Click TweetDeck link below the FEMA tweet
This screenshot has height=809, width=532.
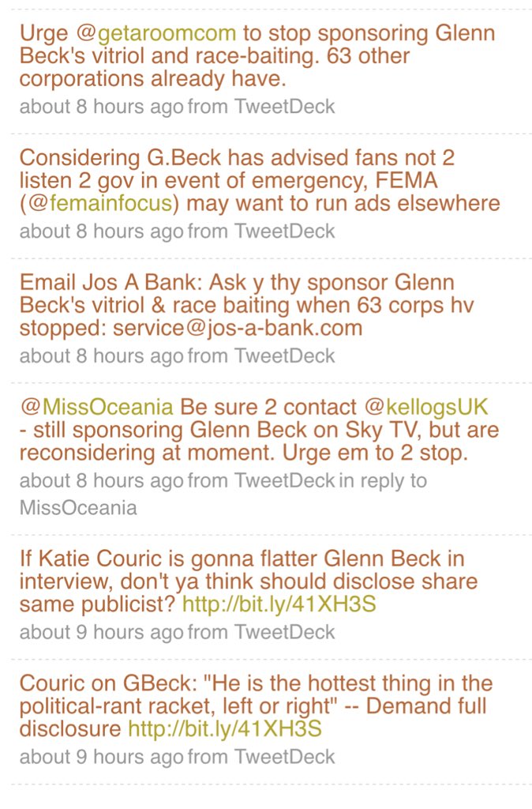click(x=284, y=231)
